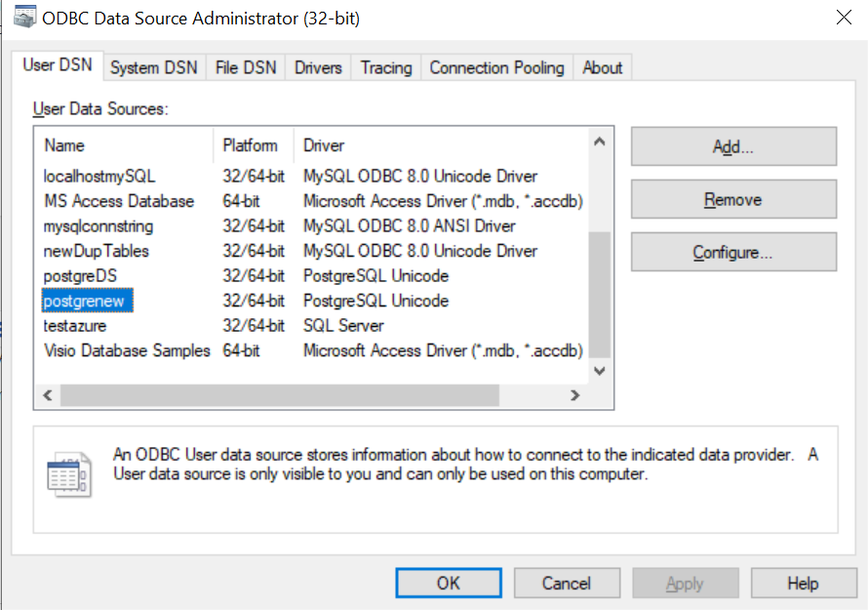This screenshot has width=868, height=610.
Task: Click the Remove button
Action: 733,199
